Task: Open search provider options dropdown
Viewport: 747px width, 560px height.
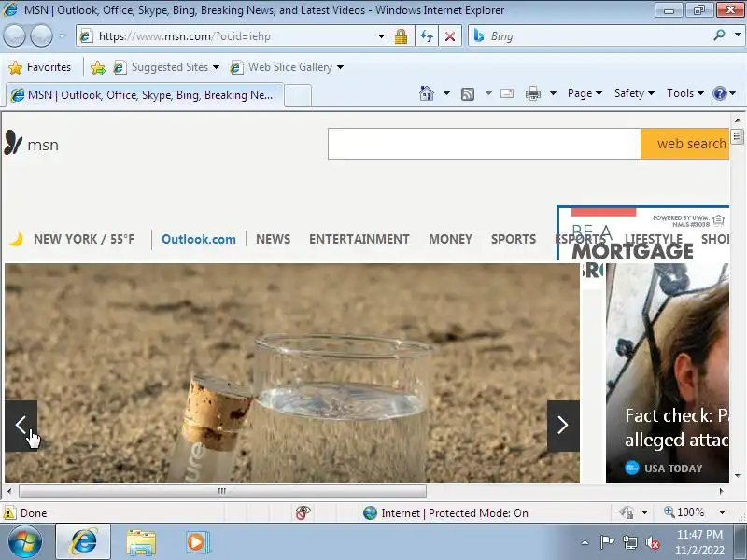Action: tap(738, 35)
